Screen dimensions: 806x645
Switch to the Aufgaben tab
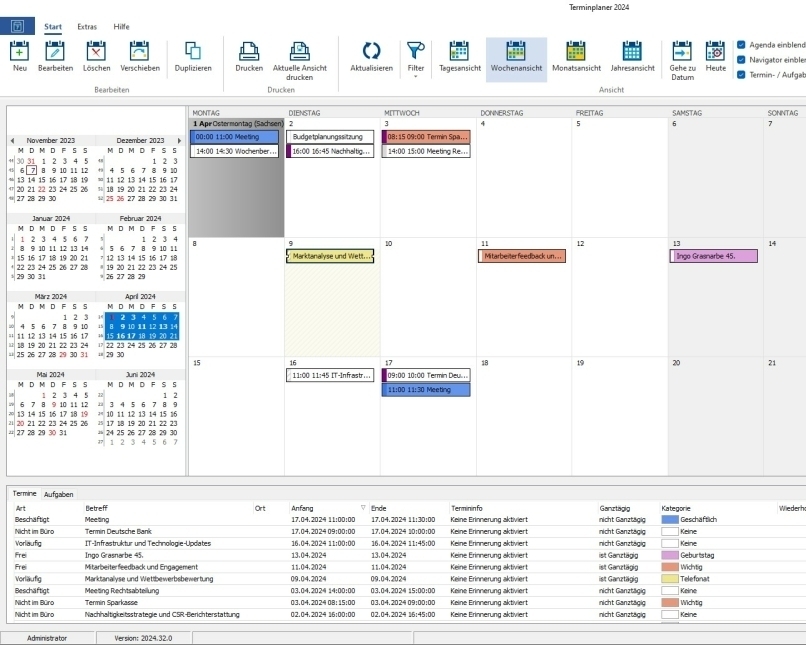pos(58,494)
